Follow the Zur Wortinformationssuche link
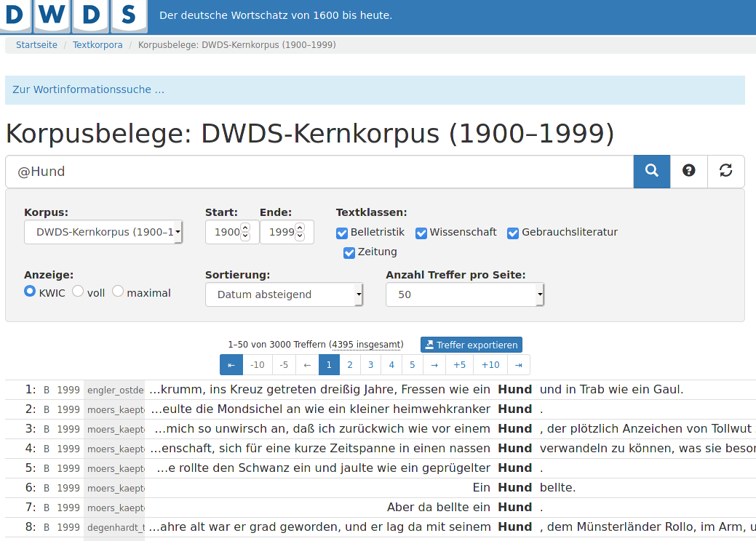 click(x=88, y=90)
